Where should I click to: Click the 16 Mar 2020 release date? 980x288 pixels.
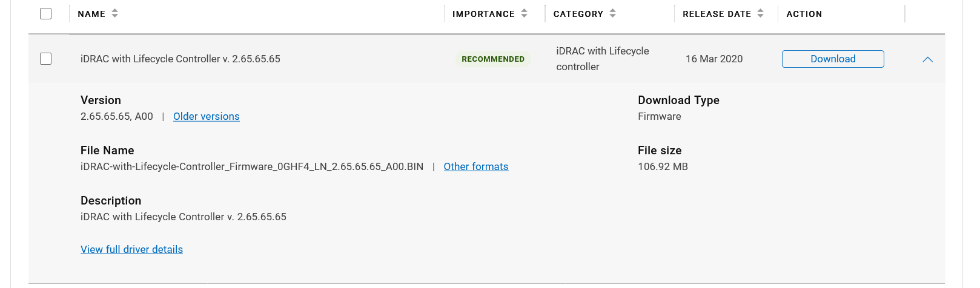[714, 59]
